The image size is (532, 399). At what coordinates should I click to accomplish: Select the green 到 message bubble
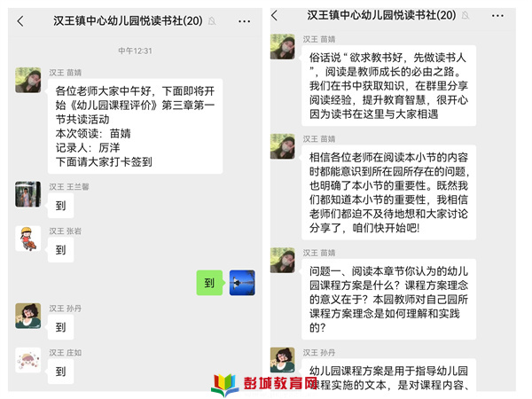click(x=209, y=283)
